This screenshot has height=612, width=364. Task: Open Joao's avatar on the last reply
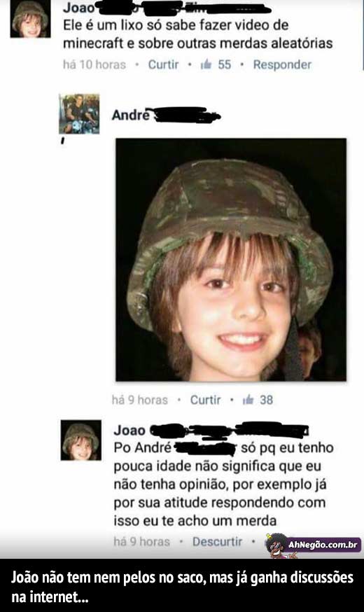click(x=81, y=440)
